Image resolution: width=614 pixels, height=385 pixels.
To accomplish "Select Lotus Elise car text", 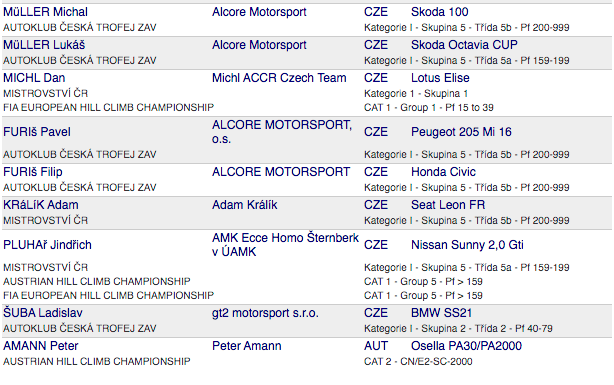I will point(440,78).
